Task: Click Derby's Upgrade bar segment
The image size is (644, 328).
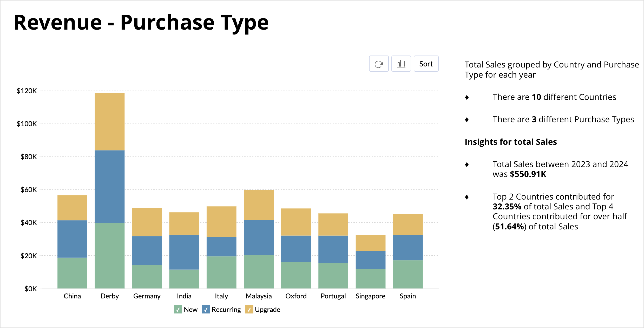Action: (109, 121)
